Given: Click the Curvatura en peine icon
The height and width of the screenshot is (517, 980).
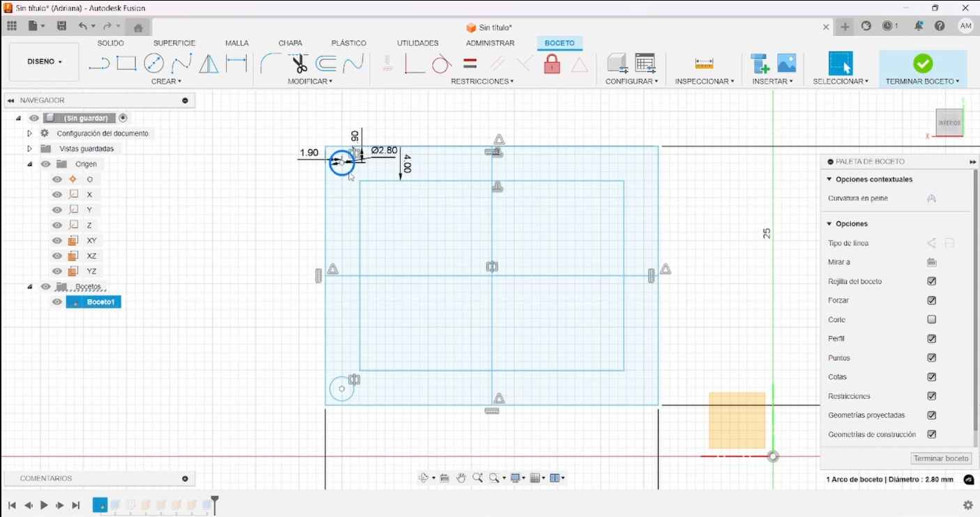Looking at the screenshot, I should [931, 199].
